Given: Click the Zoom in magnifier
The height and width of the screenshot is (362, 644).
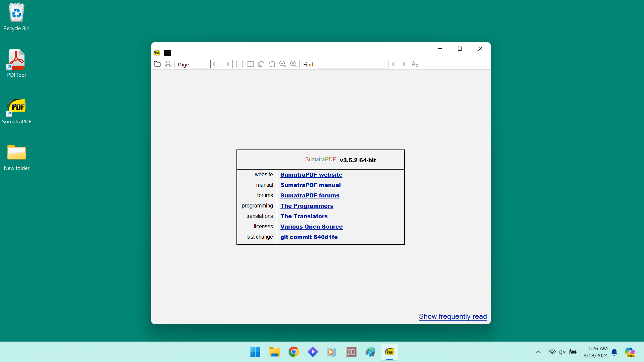Looking at the screenshot, I should (x=293, y=64).
